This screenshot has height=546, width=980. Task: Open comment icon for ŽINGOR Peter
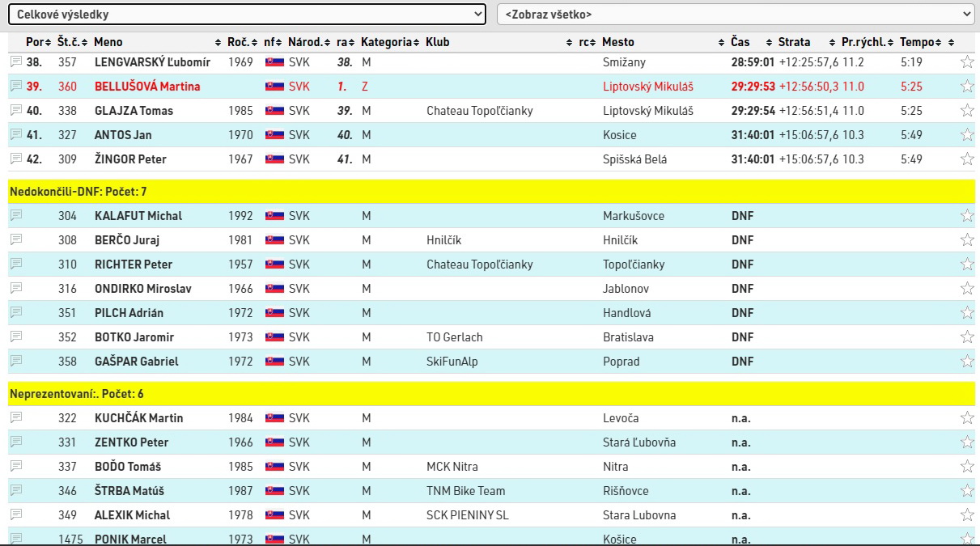point(16,159)
